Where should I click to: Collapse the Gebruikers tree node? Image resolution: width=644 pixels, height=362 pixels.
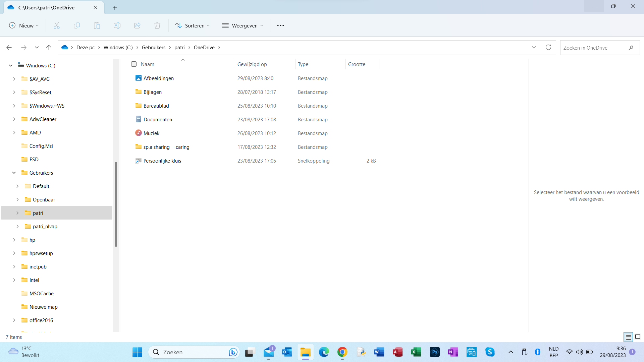click(x=14, y=173)
